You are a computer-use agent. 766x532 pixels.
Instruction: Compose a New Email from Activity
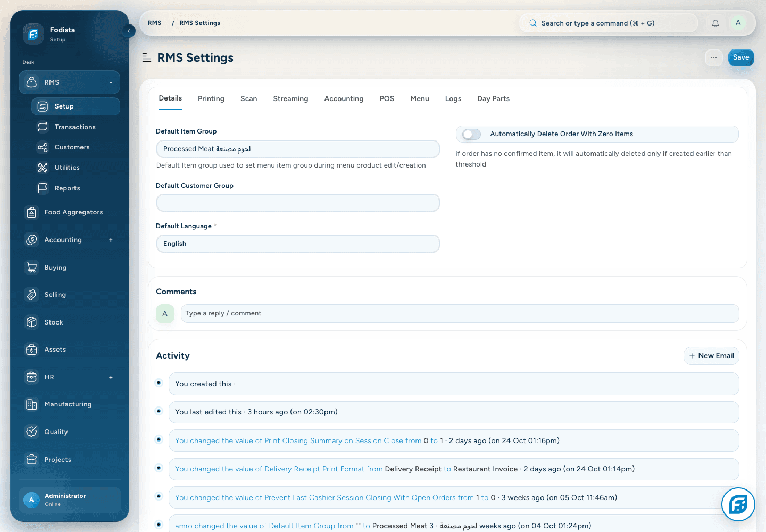[x=711, y=356]
